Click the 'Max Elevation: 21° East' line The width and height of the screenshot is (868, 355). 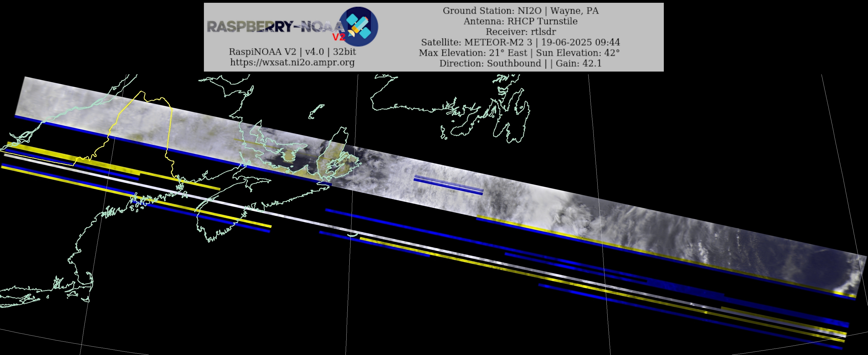tap(519, 53)
